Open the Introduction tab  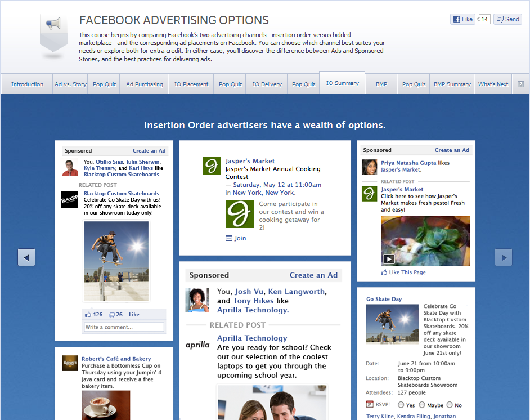pos(27,84)
